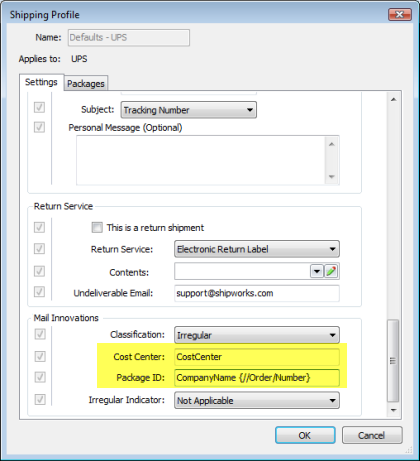Click Personal Message box scroll up arrow
The width and height of the screenshot is (420, 461).
[x=332, y=144]
